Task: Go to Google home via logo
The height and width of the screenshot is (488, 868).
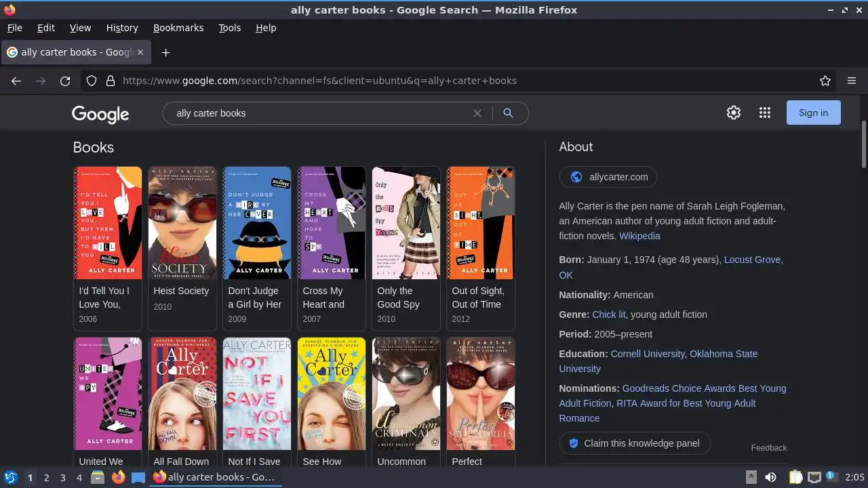Action: coord(100,114)
